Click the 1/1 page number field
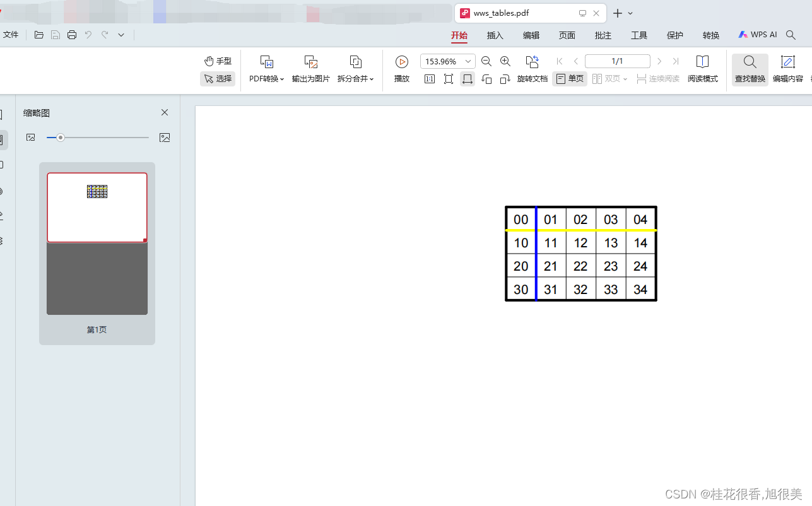The image size is (812, 506). tap(618, 61)
